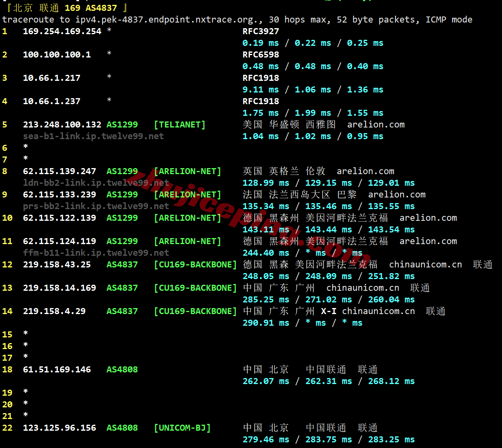This screenshot has height=448, width=502.
Task: Click the 128.99 ms latency value
Action: [x=266, y=183]
